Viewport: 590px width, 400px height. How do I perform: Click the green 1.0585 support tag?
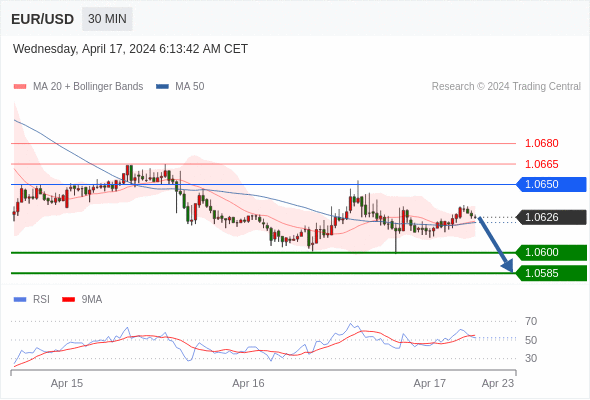pyautogui.click(x=552, y=273)
